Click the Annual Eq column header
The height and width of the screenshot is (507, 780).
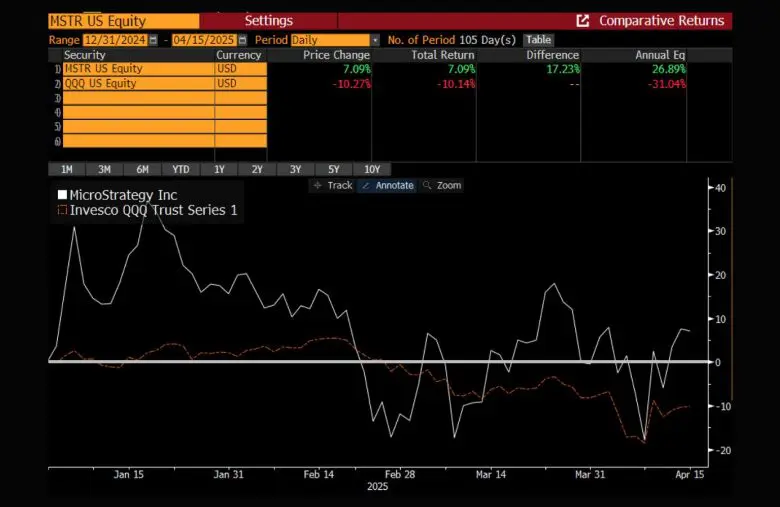[x=660, y=55]
